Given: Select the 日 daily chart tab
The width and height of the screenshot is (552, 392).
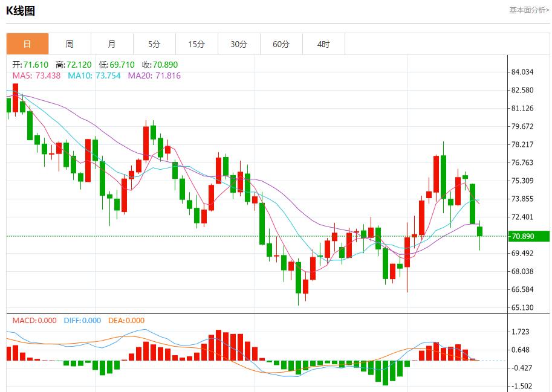Looking at the screenshot, I should 27,44.
